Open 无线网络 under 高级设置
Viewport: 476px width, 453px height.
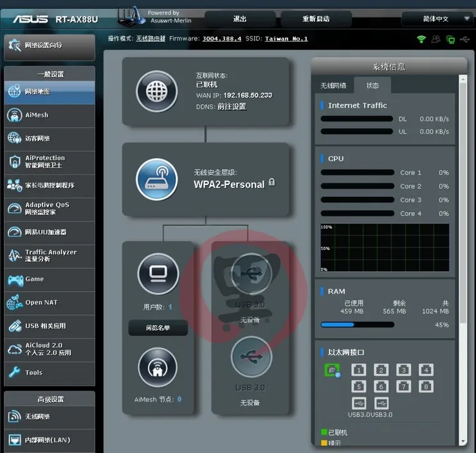(x=50, y=417)
